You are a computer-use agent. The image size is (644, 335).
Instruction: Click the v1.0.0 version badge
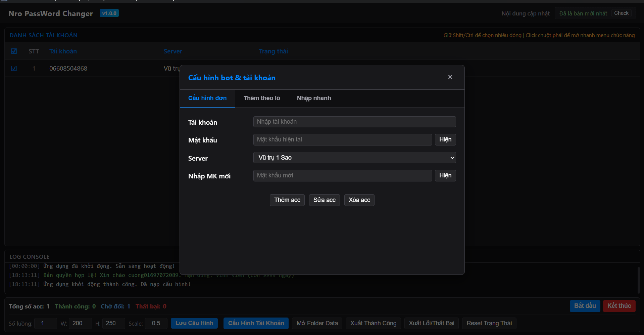109,13
